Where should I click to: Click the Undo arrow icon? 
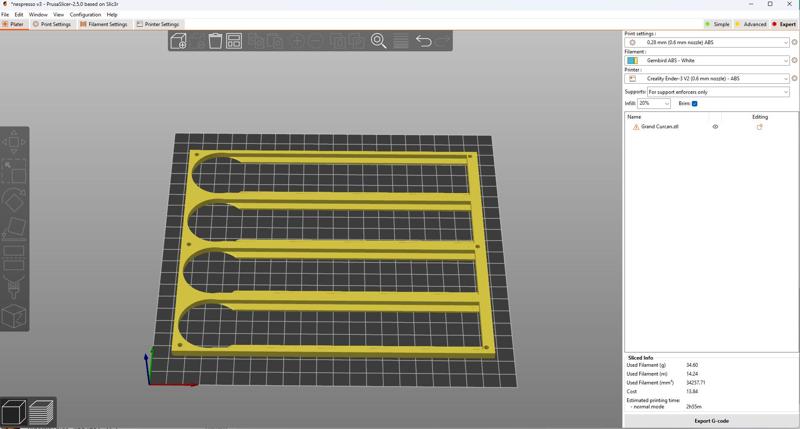[423, 41]
